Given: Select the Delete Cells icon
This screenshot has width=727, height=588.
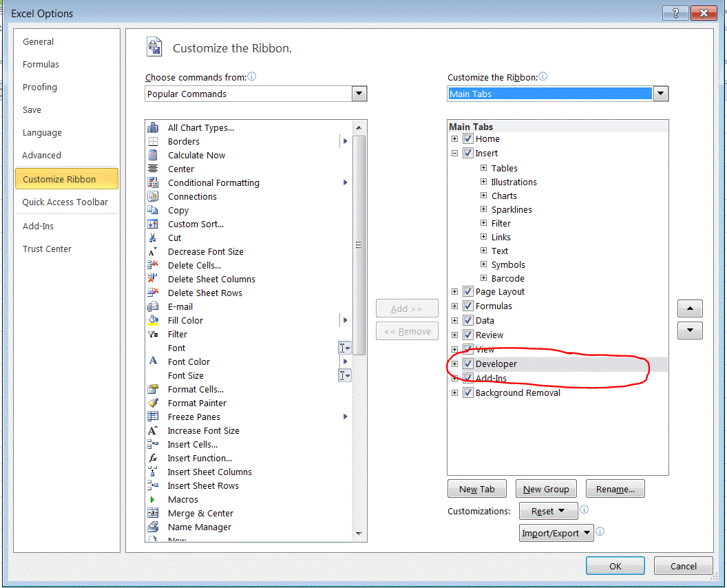Looking at the screenshot, I should 153,265.
